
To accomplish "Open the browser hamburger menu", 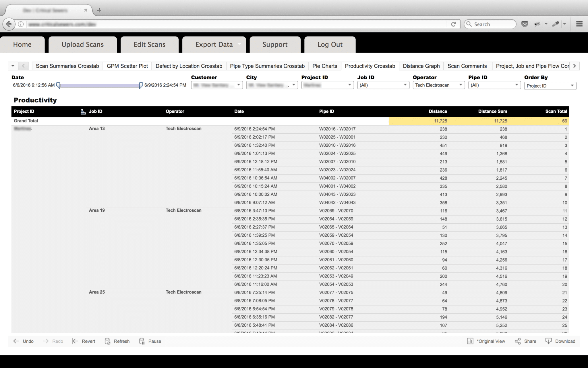I will tap(579, 24).
